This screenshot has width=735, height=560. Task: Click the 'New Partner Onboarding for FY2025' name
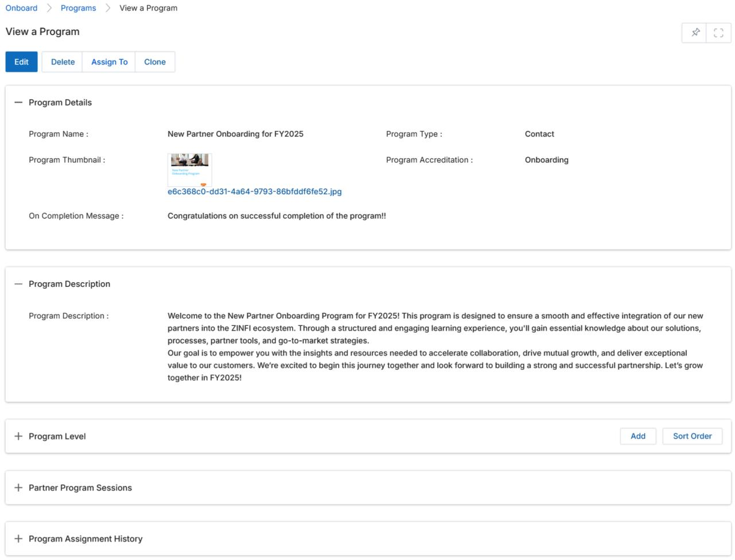[x=235, y=134]
